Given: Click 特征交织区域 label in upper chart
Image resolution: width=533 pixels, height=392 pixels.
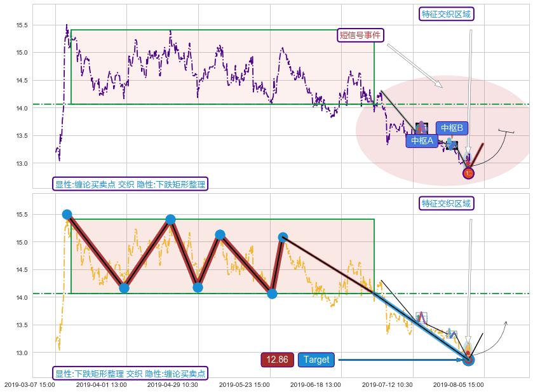Looking at the screenshot, I should click(x=447, y=14).
